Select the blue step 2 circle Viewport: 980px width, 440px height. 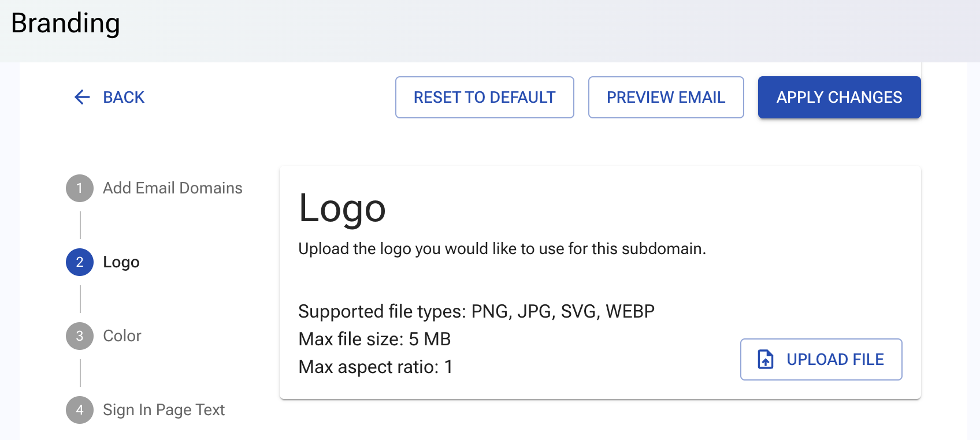[x=80, y=262]
